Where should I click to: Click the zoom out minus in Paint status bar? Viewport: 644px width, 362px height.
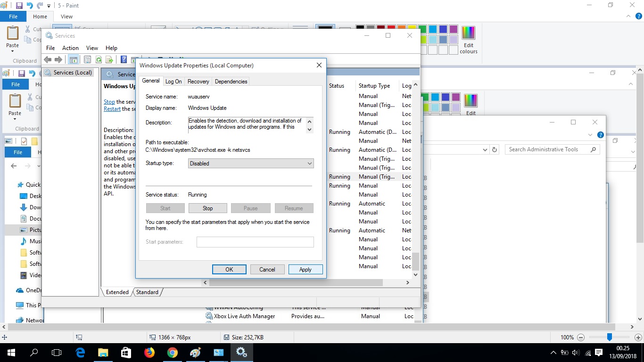581,337
